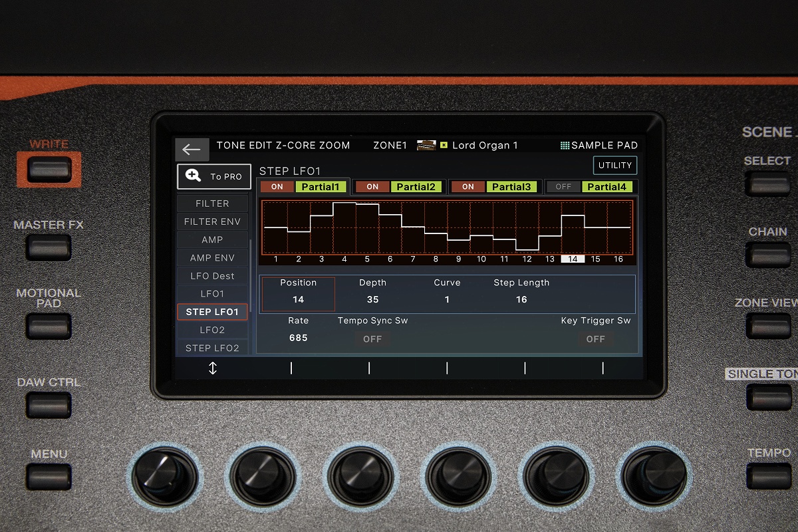
Task: Push the MASTER FX hardware button
Action: pos(49,247)
